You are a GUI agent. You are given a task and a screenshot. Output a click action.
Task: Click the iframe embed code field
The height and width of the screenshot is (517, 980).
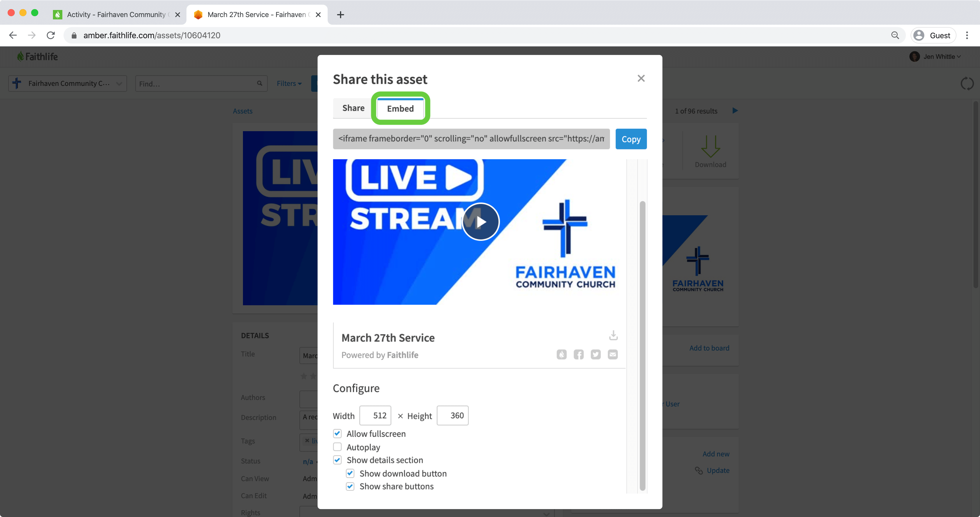coord(471,139)
